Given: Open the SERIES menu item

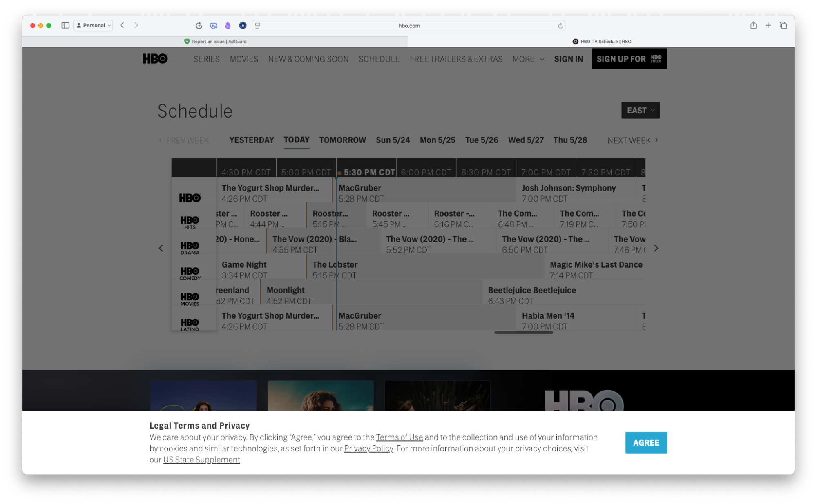Looking at the screenshot, I should coord(206,59).
